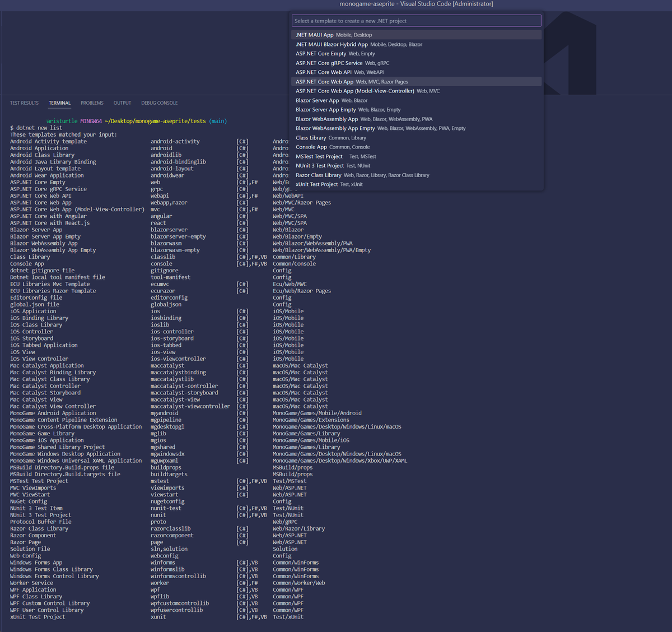Select ASP.NET Core Web App (Model-View-Controller)
Viewport: 672px width, 632px height.
coord(417,91)
